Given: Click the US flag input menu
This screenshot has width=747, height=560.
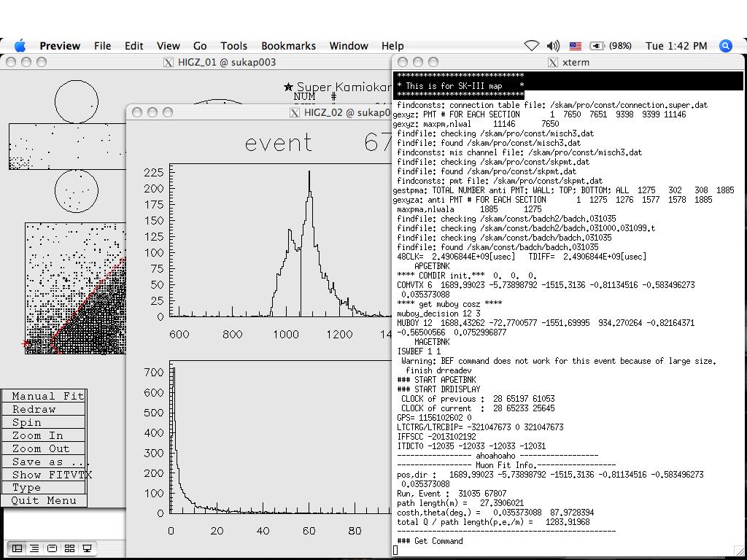Looking at the screenshot, I should coord(576,46).
